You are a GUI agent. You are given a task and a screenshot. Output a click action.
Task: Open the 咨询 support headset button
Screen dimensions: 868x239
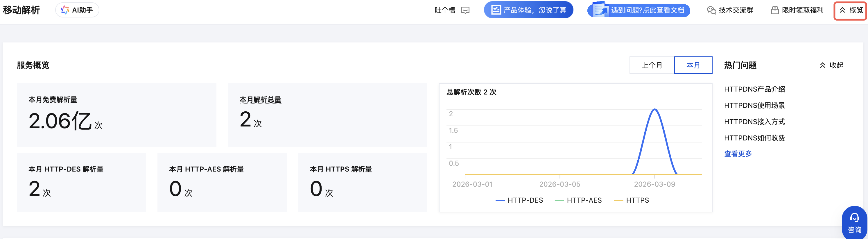click(854, 222)
